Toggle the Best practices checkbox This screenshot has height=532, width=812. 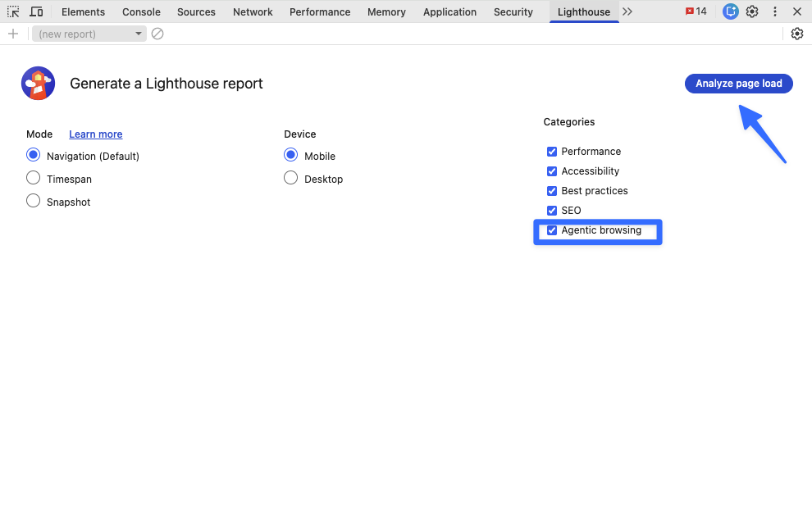[x=552, y=191]
